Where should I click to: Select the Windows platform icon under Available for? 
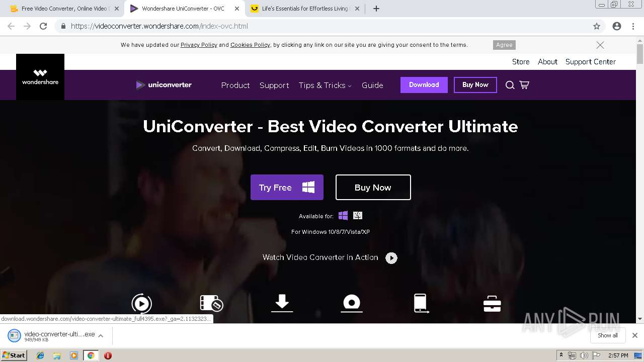(x=343, y=216)
